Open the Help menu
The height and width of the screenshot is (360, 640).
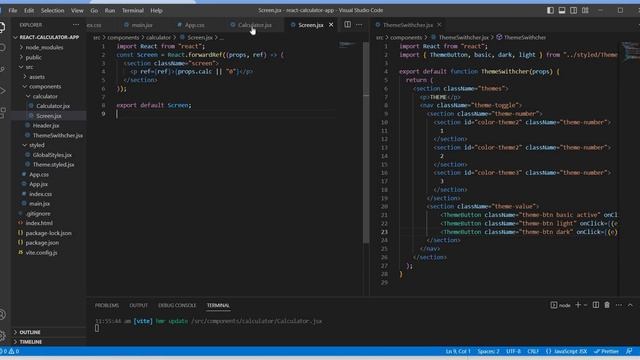pyautogui.click(x=156, y=10)
